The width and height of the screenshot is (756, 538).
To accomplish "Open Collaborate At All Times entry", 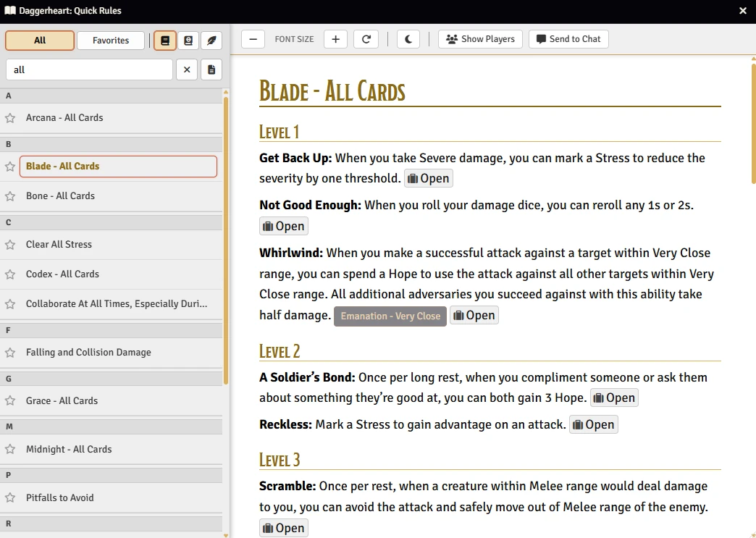I will pos(118,304).
